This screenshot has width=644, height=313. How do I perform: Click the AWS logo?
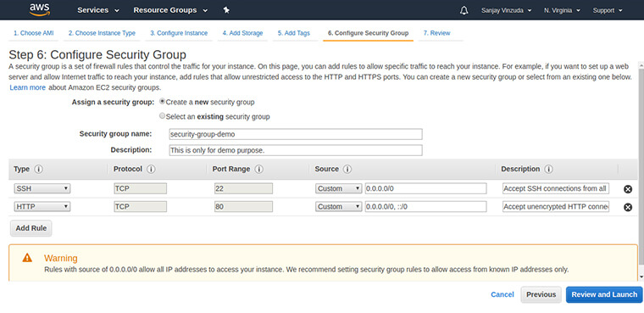point(40,9)
